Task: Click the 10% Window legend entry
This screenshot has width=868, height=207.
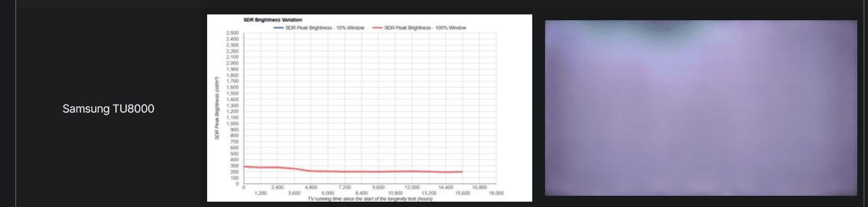Action: 319,28
